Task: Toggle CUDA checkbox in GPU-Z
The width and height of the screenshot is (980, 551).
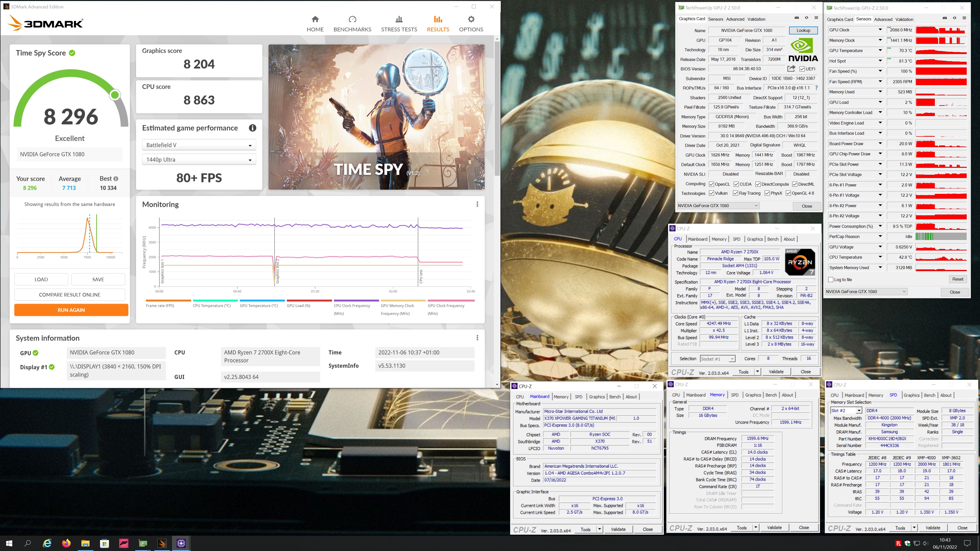Action: pos(736,184)
